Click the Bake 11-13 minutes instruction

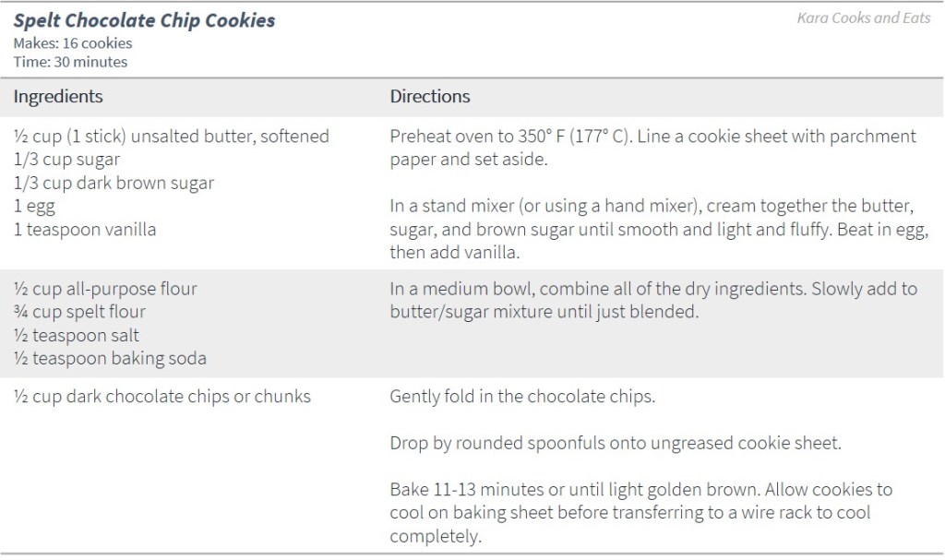(641, 512)
